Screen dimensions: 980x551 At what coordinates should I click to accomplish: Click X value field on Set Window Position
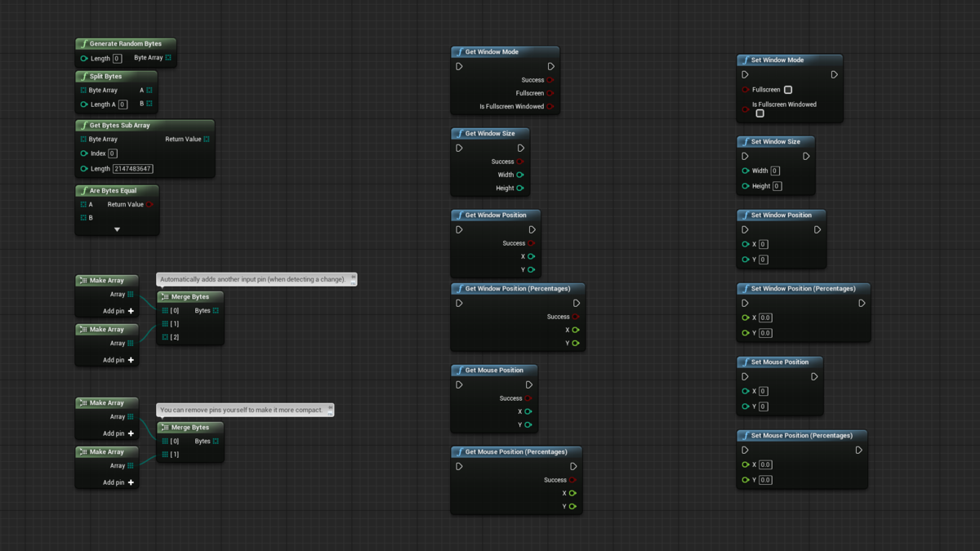pos(763,244)
